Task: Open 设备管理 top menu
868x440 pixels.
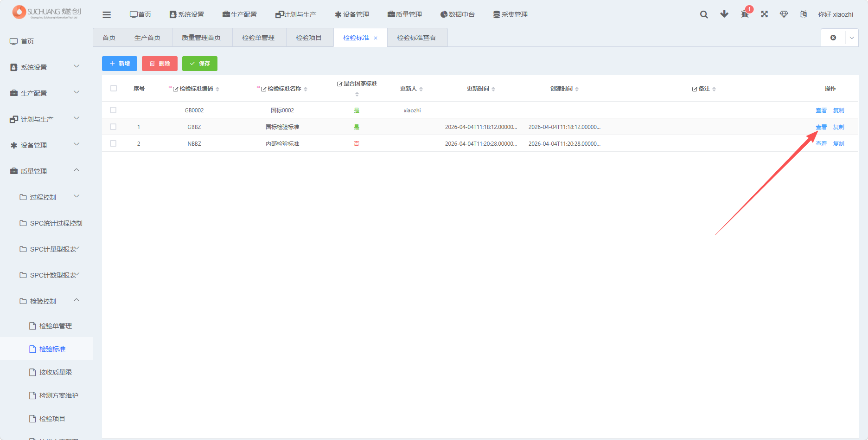Action: click(352, 14)
